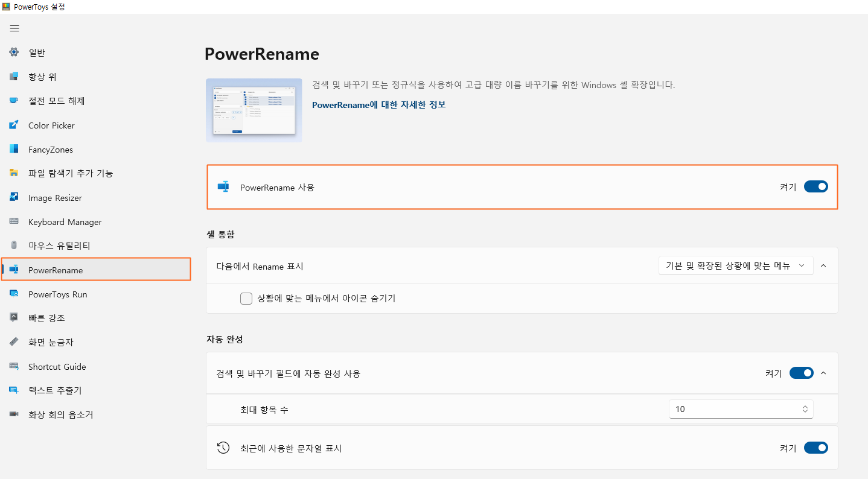Select FancyZones in the sidebar
The width and height of the screenshot is (868, 479).
click(51, 150)
